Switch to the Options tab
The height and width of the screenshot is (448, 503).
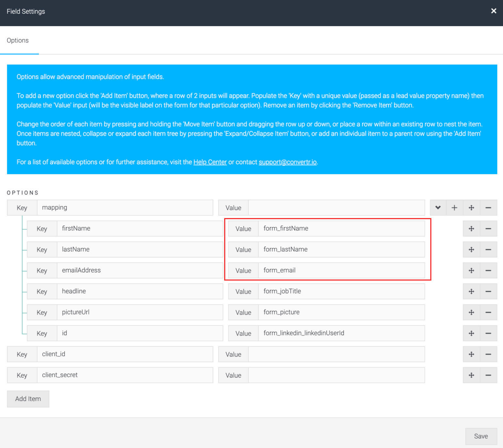(17, 40)
